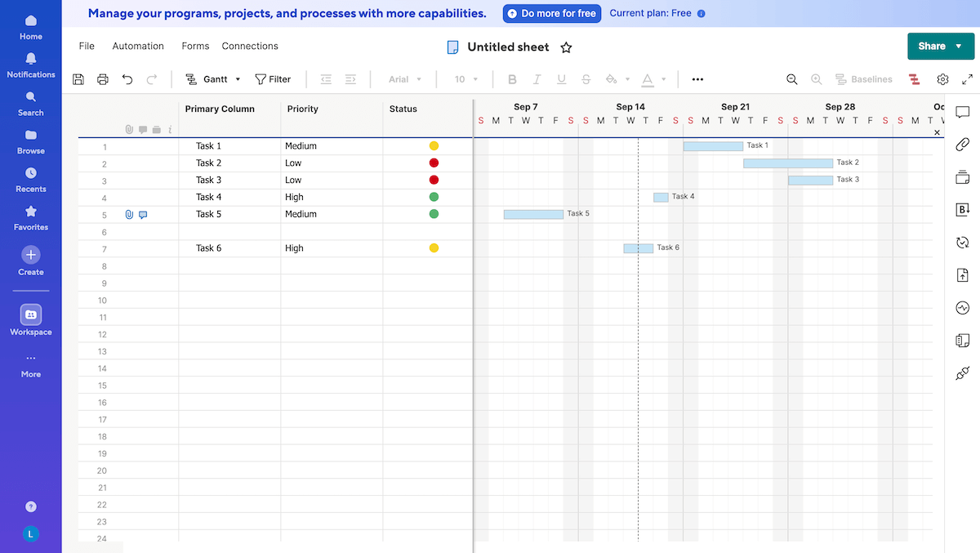Open the Connections plug icon on right sidebar
The image size is (980, 553).
[962, 373]
